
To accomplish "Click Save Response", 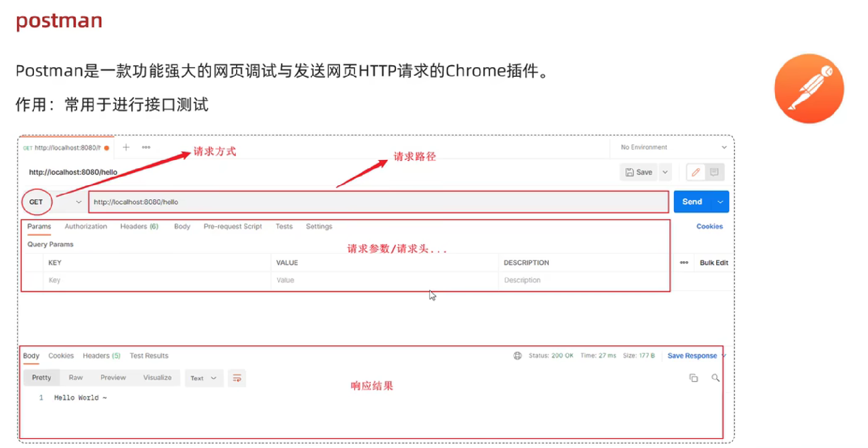I will click(692, 356).
